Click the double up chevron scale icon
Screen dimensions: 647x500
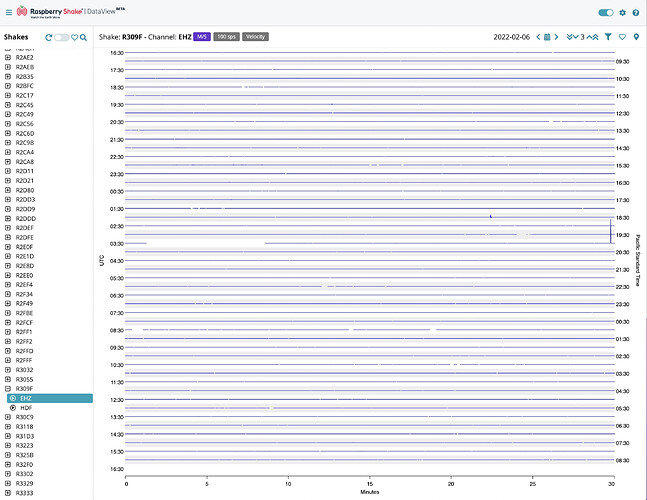[595, 37]
